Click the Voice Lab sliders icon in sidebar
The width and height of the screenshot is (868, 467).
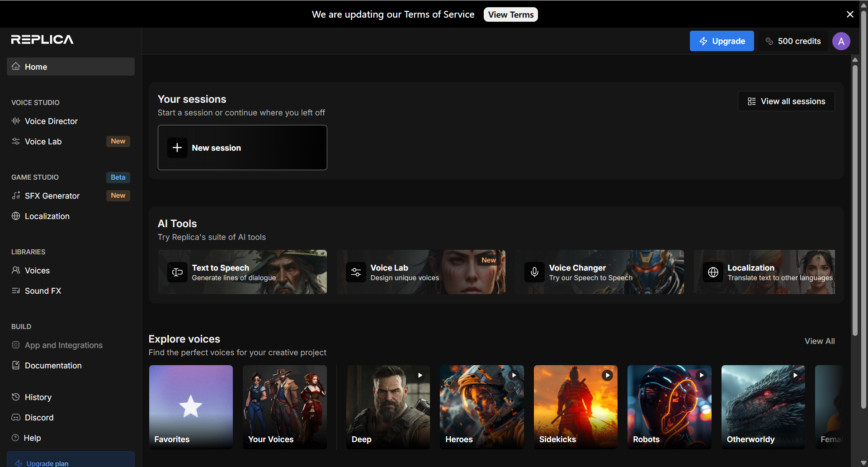click(x=16, y=141)
